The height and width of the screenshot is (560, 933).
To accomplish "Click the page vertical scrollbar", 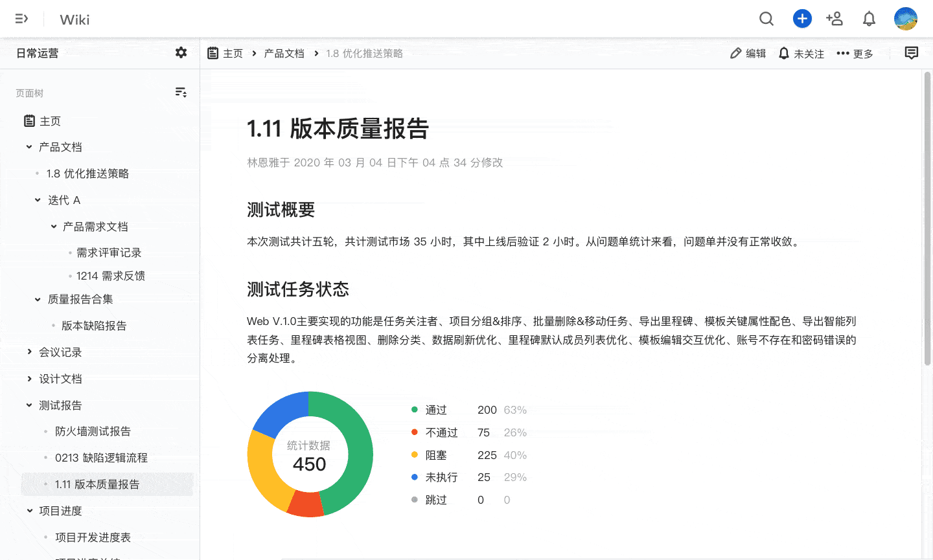I will pyautogui.click(x=927, y=220).
